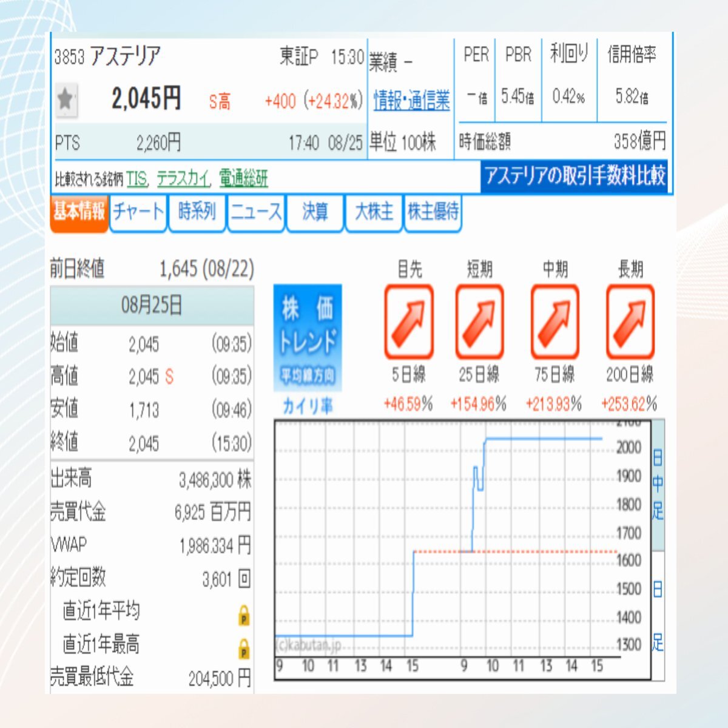
Task: Click the 約定回数 value 3,601 回
Action: 226,579
